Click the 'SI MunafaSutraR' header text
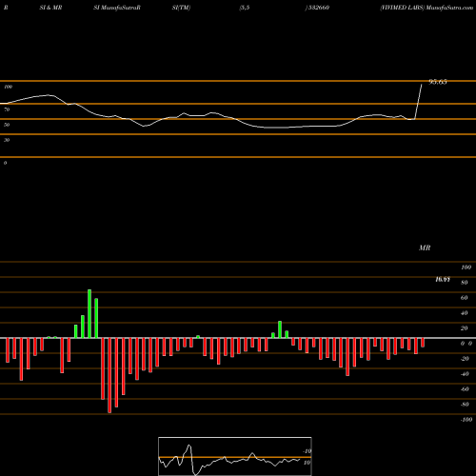This screenshot has width=476, height=476. tap(117, 8)
